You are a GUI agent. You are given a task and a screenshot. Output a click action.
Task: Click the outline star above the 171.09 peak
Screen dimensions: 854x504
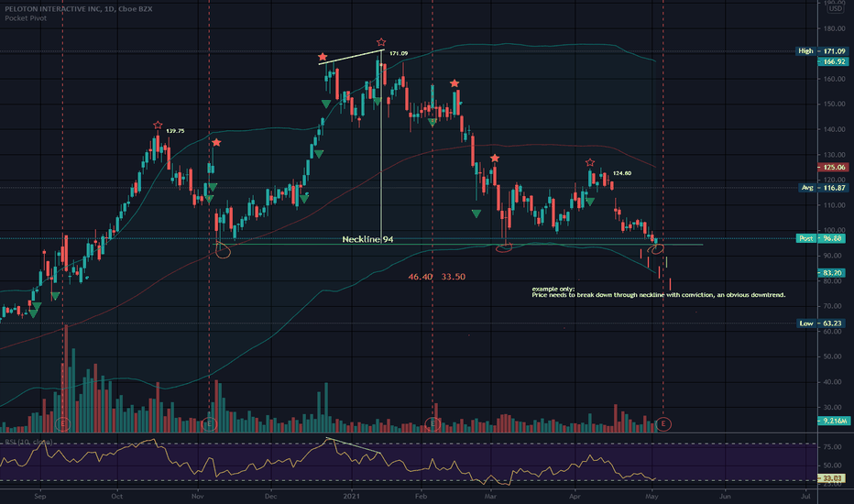[x=381, y=42]
